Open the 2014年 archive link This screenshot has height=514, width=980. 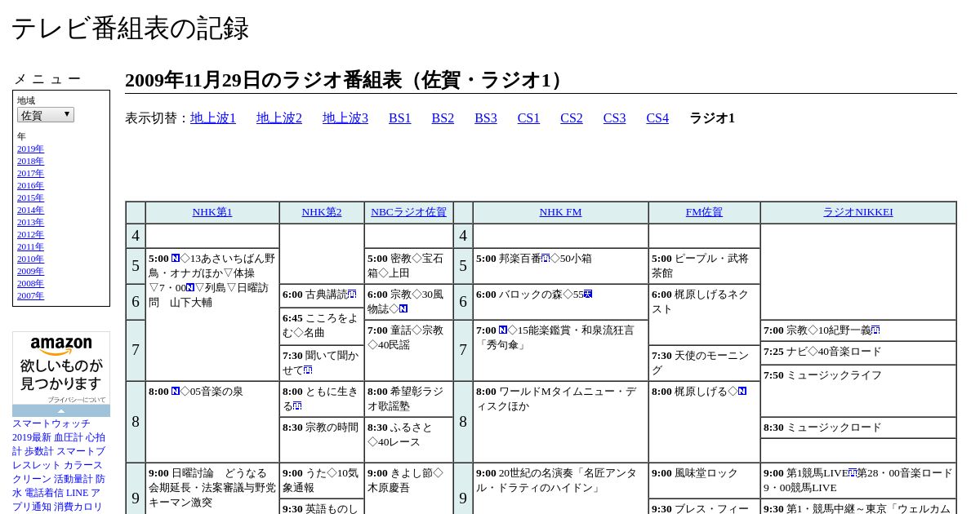tap(30, 210)
